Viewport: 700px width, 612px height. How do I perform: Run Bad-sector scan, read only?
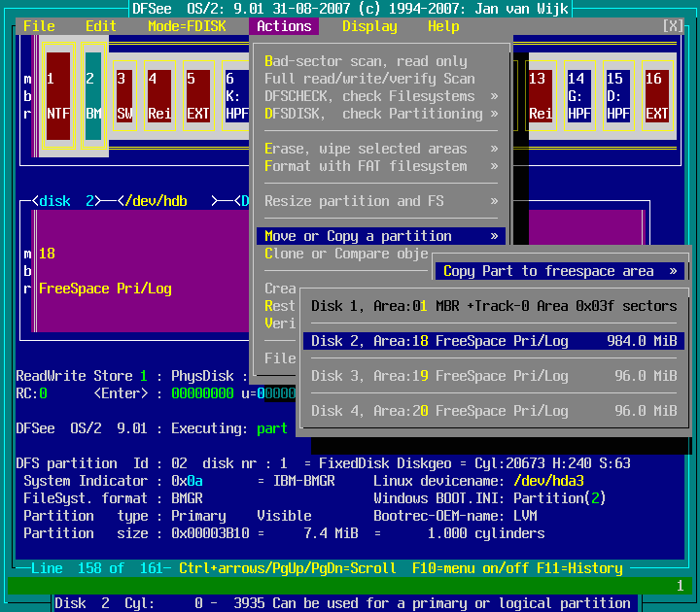[366, 61]
